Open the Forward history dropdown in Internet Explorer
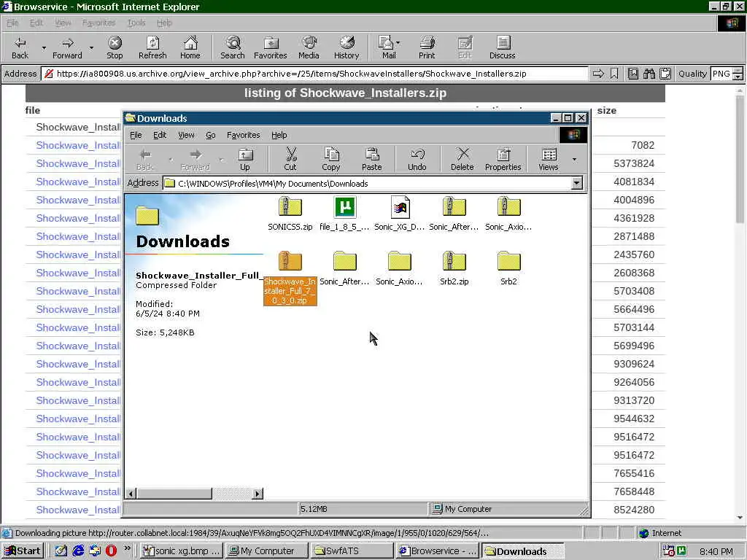The image size is (747, 560). point(91,47)
